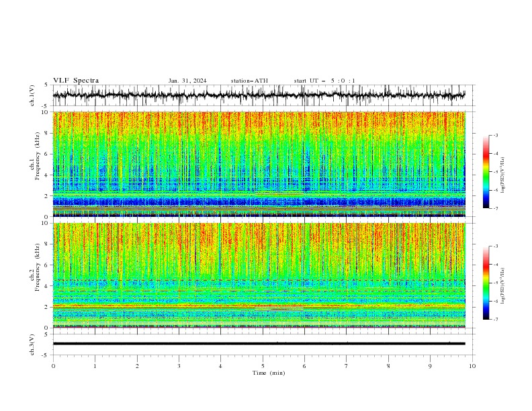The width and height of the screenshot is (532, 411).
Task: Click time axis tick label "7"
Action: tap(347, 366)
